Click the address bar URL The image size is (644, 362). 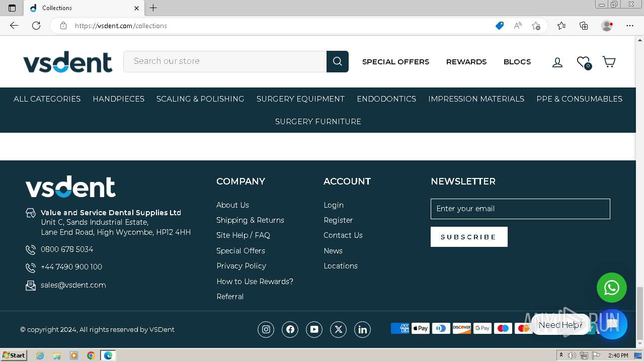click(121, 26)
